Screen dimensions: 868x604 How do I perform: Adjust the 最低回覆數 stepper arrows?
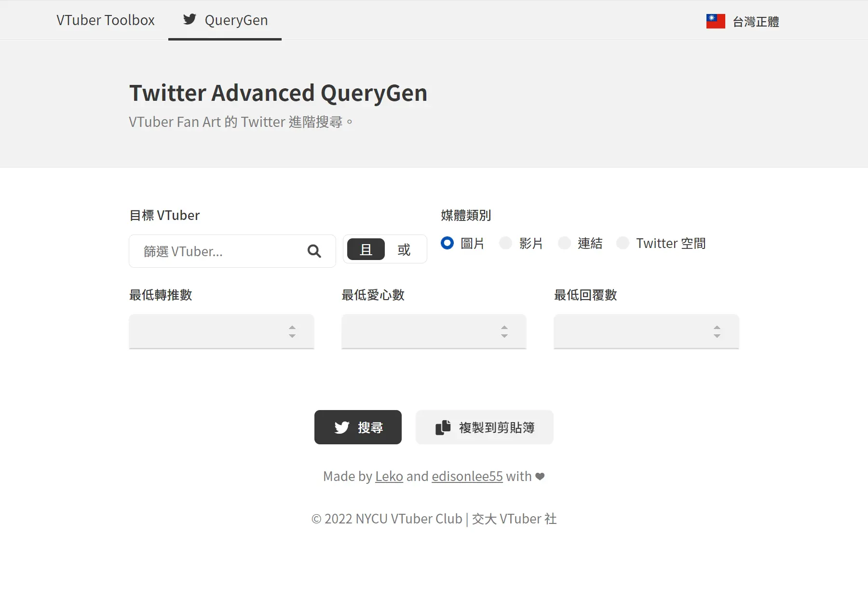pos(717,331)
